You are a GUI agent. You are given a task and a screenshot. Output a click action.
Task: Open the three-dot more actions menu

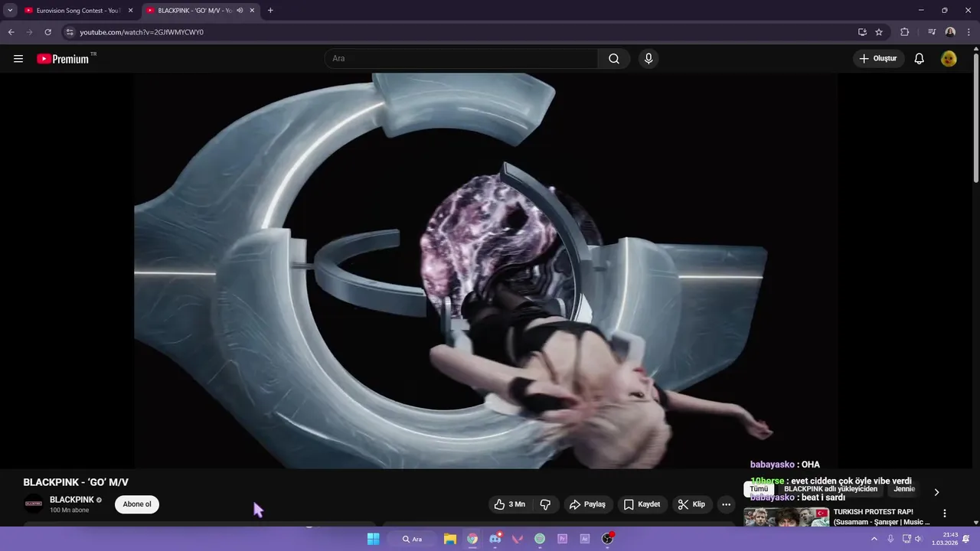pyautogui.click(x=726, y=504)
